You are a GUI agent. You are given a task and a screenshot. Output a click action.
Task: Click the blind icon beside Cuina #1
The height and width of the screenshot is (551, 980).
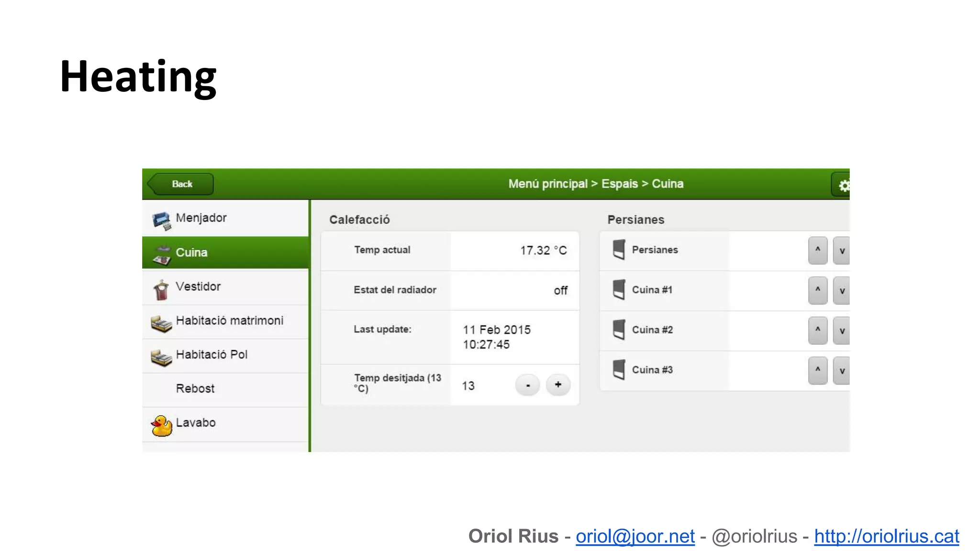pyautogui.click(x=619, y=290)
